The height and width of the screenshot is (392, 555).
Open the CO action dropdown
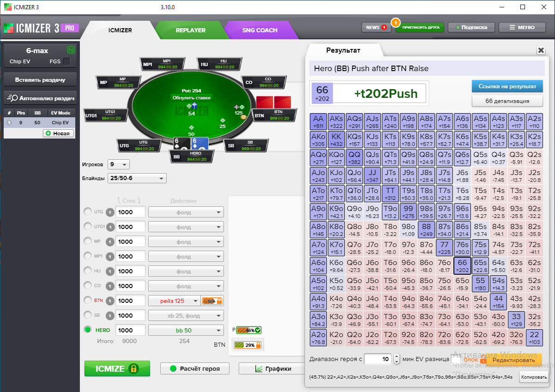186,286
